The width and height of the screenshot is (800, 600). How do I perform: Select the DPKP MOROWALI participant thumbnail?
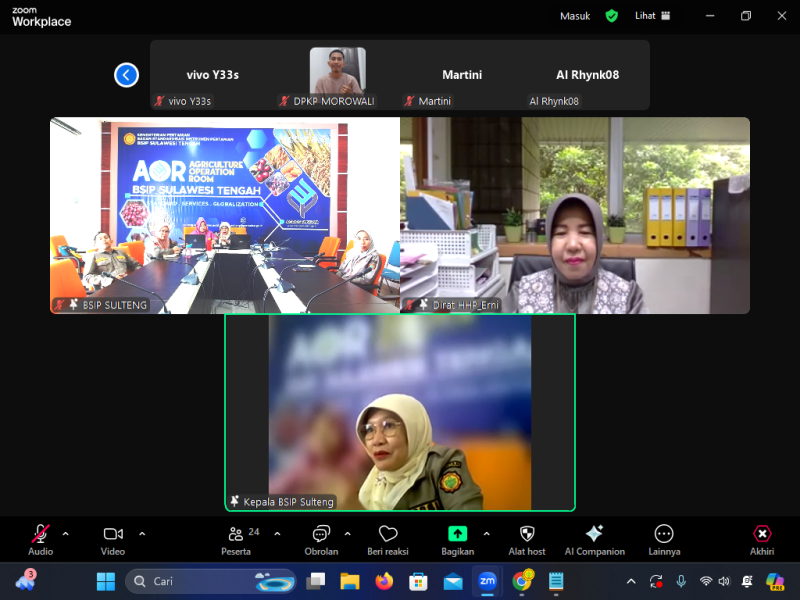click(337, 72)
